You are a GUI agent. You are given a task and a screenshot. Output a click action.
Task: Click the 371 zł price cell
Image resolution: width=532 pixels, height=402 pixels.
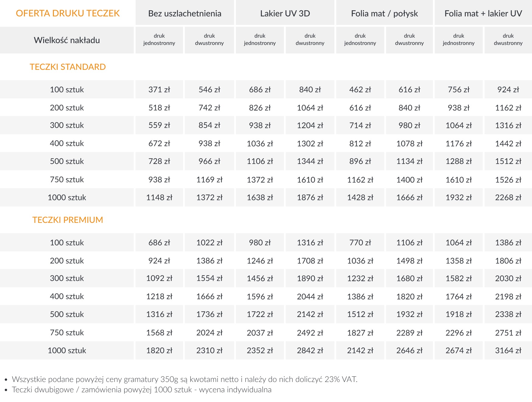(x=159, y=90)
